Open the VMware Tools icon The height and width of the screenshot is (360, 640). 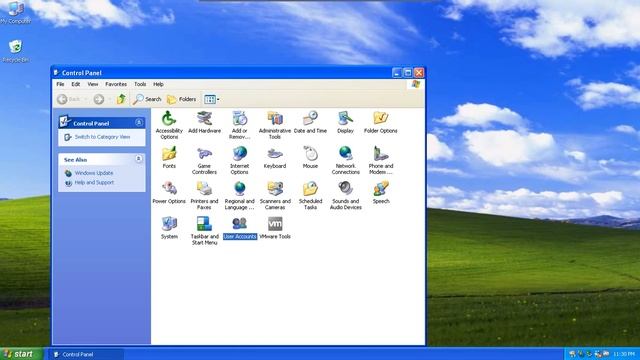point(275,227)
